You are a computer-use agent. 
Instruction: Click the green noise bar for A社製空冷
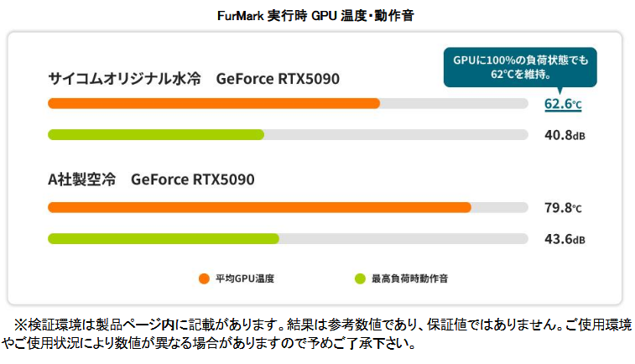click(x=163, y=239)
